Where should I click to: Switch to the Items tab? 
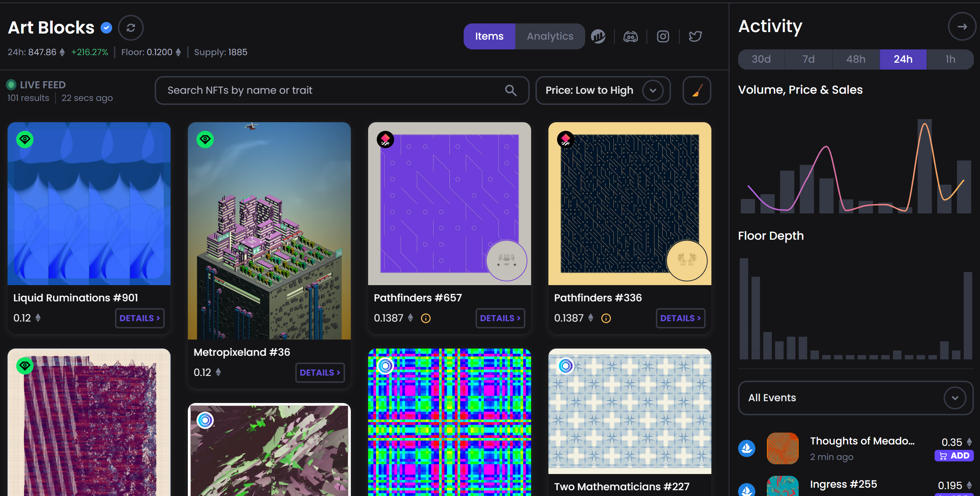489,36
